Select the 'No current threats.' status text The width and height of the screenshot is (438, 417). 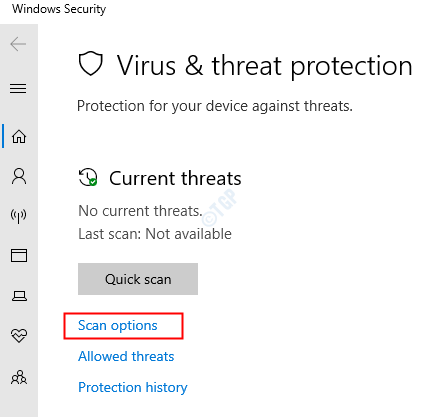(140, 211)
